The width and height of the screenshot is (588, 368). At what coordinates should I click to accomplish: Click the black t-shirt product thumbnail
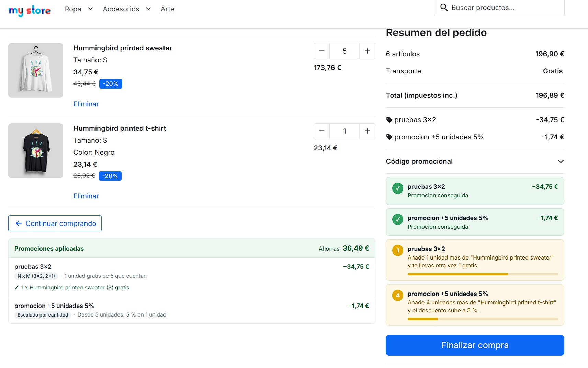[x=36, y=151]
